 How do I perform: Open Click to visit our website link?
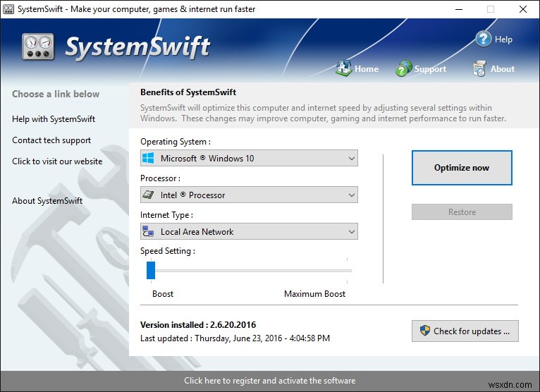(57, 161)
